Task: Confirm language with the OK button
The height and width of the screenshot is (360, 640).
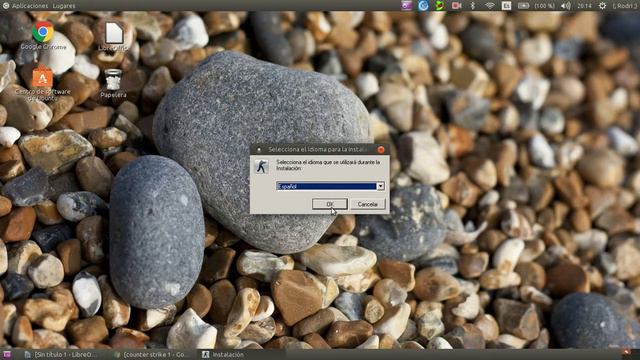Action: tap(330, 204)
